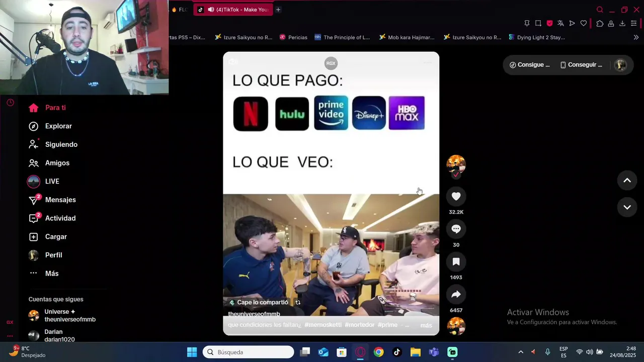
Task: Open Dying Light 2 Stay... bookmark
Action: [537, 37]
